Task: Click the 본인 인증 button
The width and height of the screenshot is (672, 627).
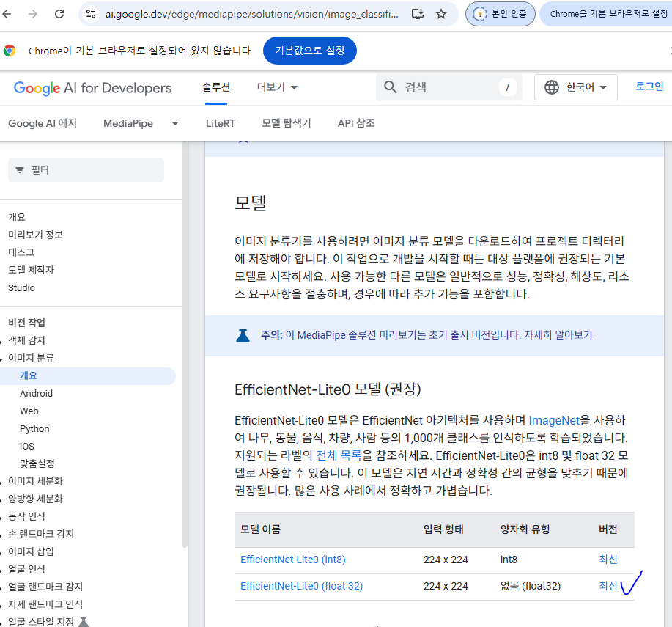Action: (x=501, y=14)
